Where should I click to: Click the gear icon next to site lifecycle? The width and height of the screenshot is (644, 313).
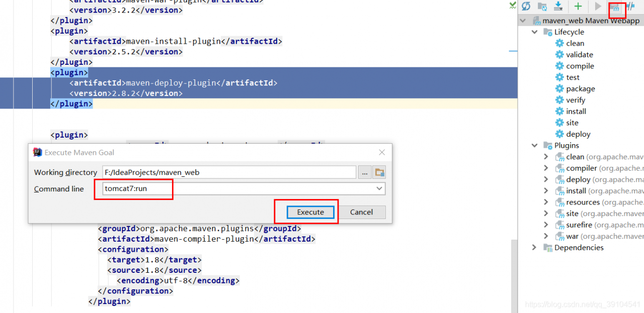click(x=559, y=123)
